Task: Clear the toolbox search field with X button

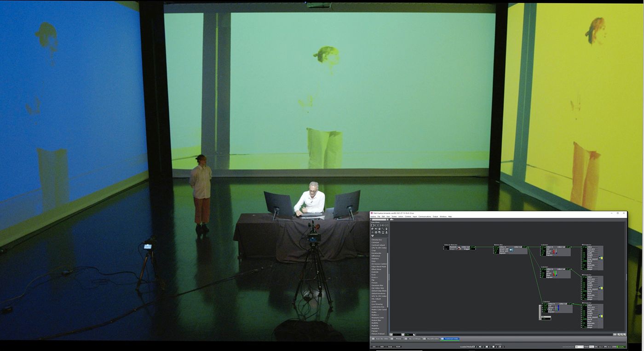Action: (388, 220)
